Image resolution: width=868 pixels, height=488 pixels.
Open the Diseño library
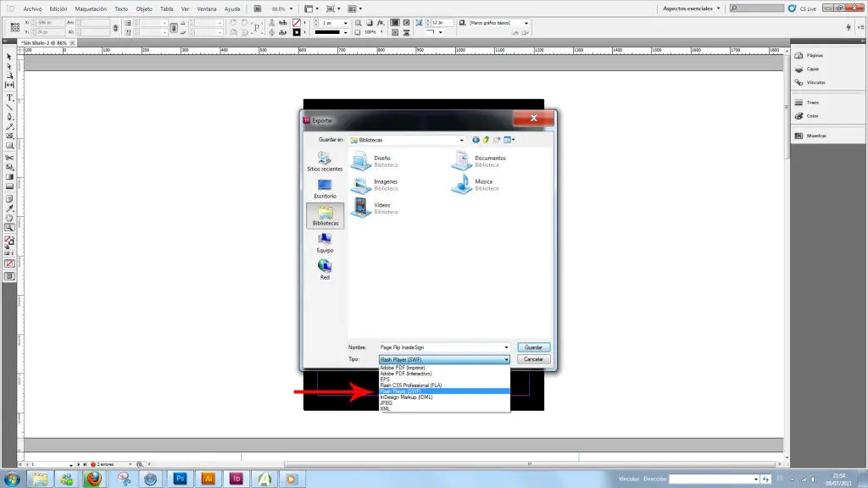click(375, 161)
